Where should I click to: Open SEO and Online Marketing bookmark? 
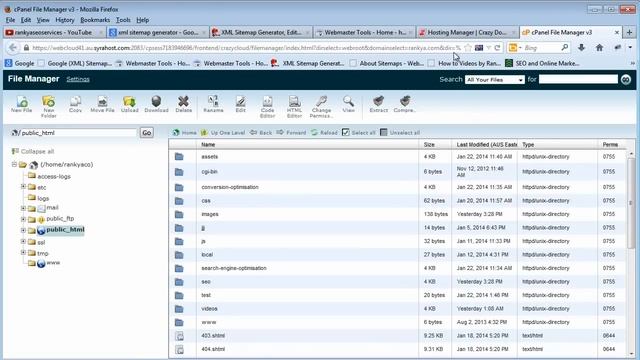pos(542,63)
